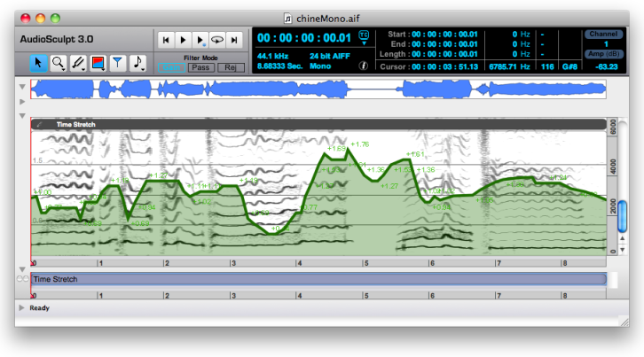
Task: Choose the red-blue surface filter tool
Action: coord(98,63)
